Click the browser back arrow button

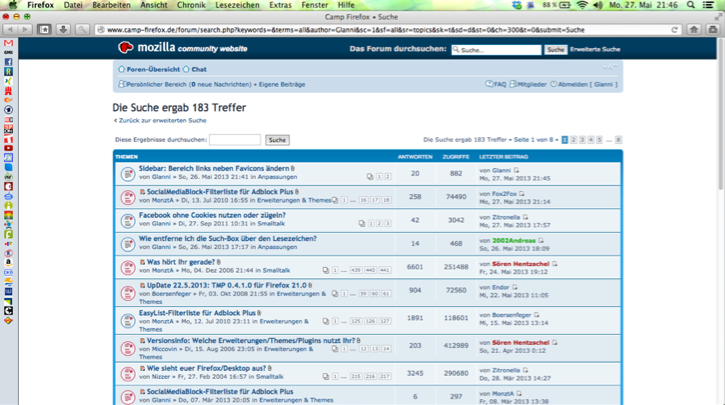10,30
